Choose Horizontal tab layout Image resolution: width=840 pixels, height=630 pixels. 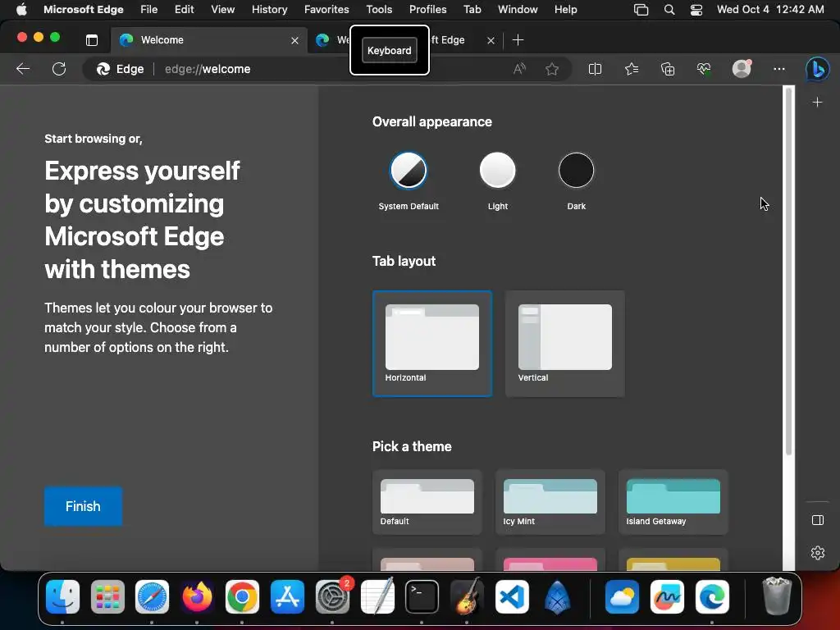[432, 344]
